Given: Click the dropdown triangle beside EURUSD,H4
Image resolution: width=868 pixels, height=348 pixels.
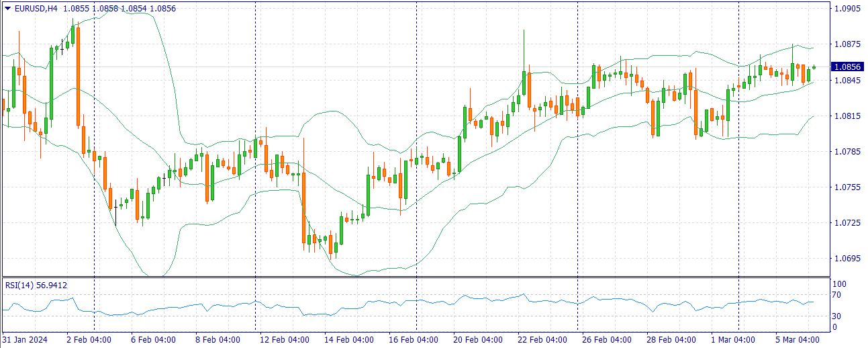Looking at the screenshot, I should (7, 8).
